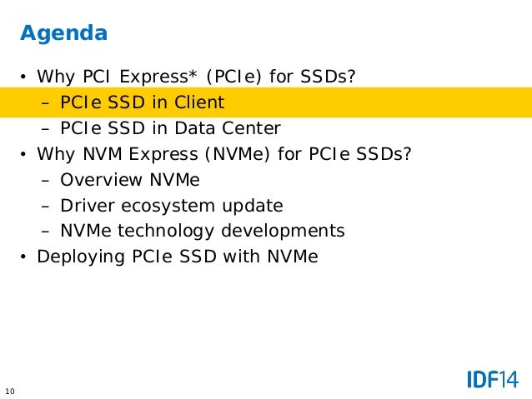Click the dash before 'NVMe technology developments'
Screen dimensions: 532x399
46,232
